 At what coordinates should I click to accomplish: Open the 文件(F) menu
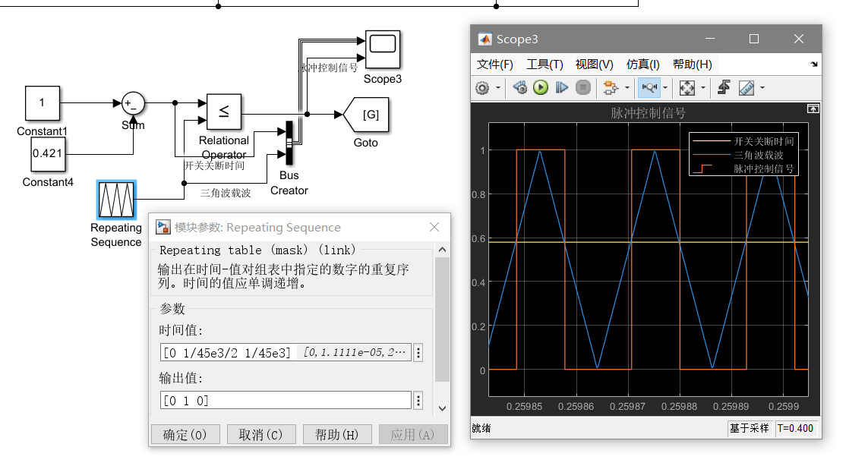(494, 65)
